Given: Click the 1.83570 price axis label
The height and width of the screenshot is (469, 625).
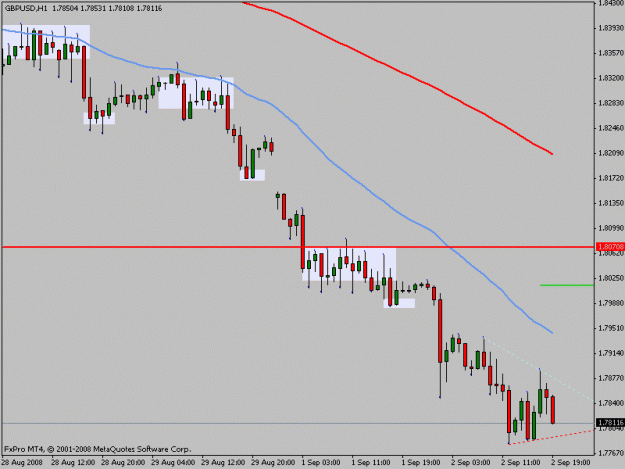Looking at the screenshot, I should point(611,53).
